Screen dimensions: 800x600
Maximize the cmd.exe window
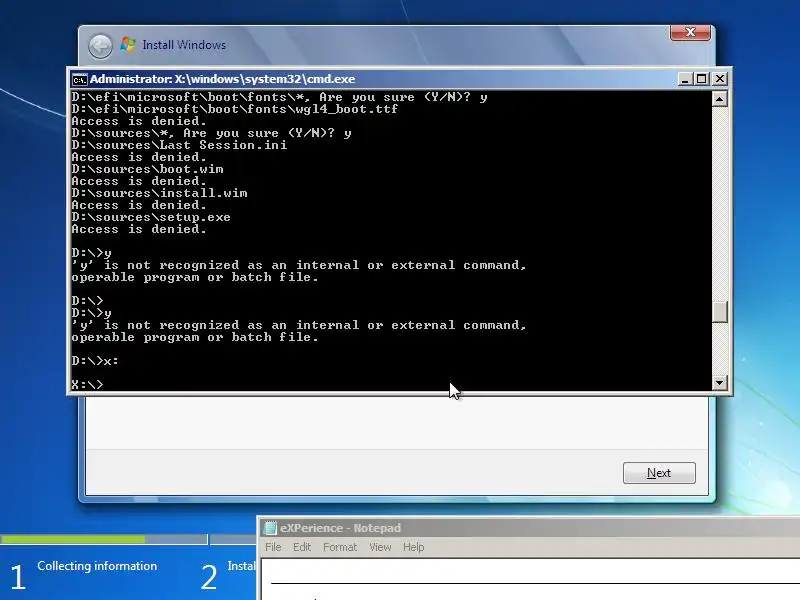pyautogui.click(x=702, y=79)
